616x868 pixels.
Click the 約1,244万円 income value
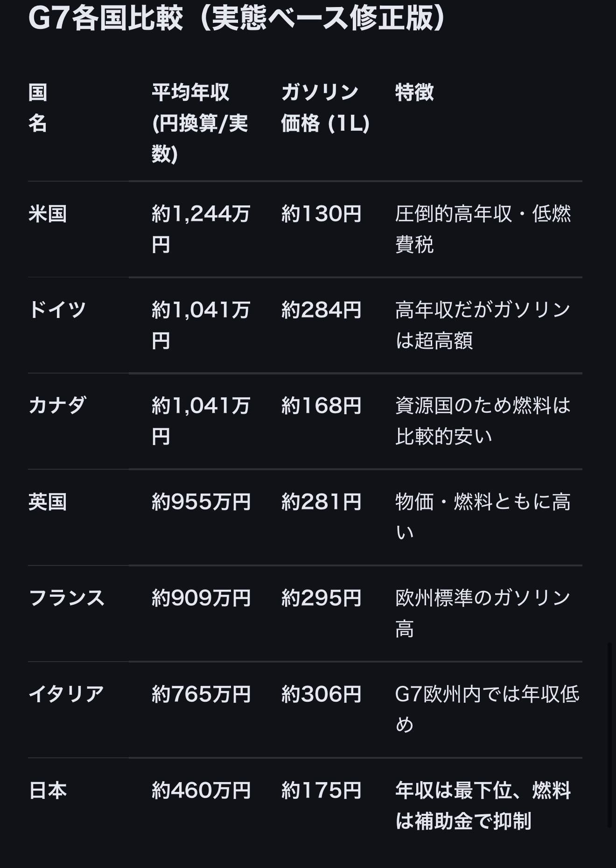[x=201, y=229]
